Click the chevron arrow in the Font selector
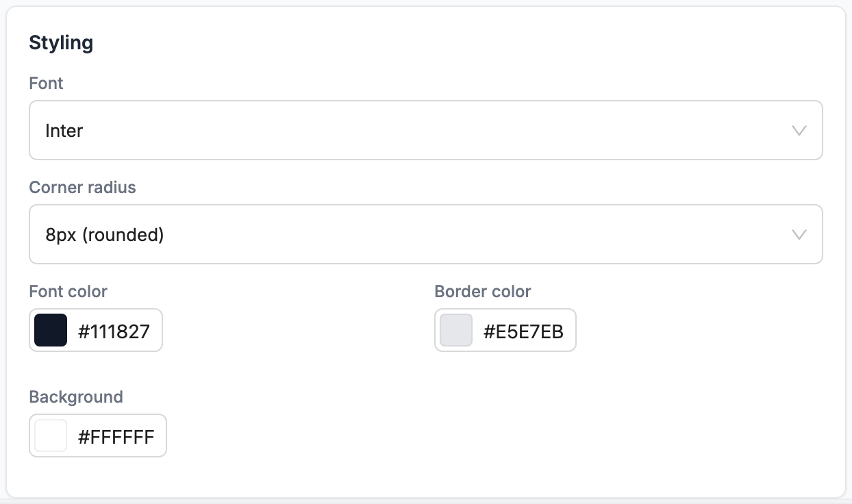 pyautogui.click(x=799, y=131)
